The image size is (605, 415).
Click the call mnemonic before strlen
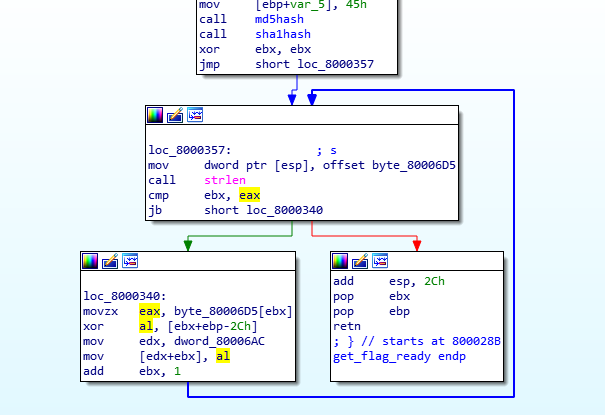tap(162, 180)
